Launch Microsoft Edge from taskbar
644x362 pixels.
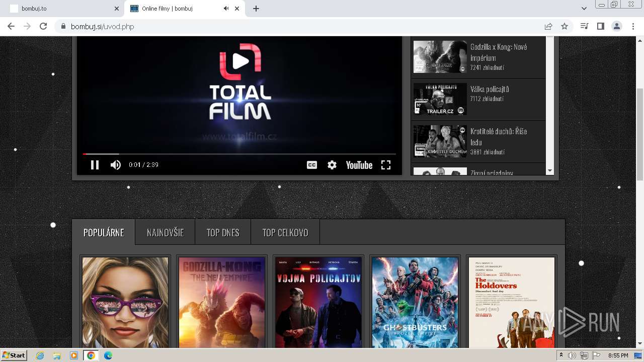pyautogui.click(x=108, y=355)
